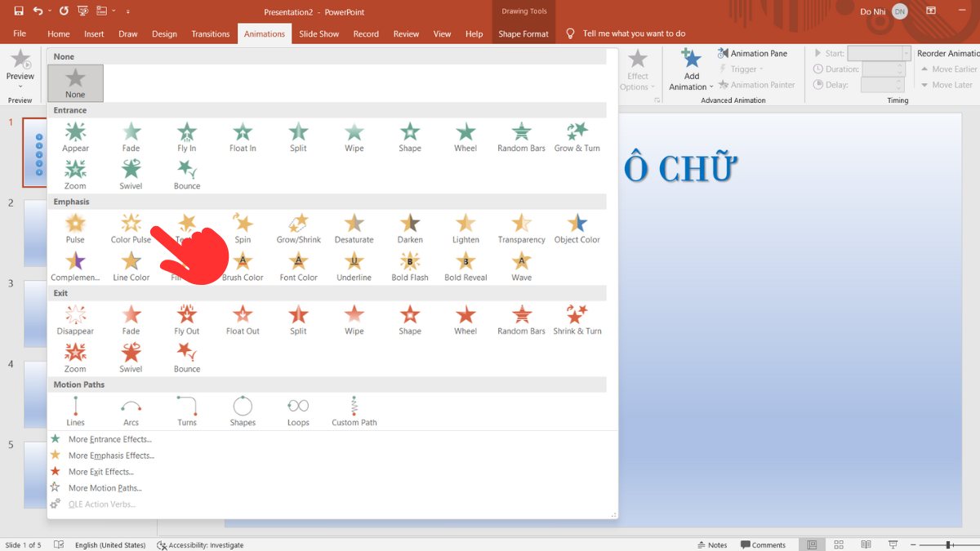Apply the Underline emphasis effect

click(x=354, y=266)
